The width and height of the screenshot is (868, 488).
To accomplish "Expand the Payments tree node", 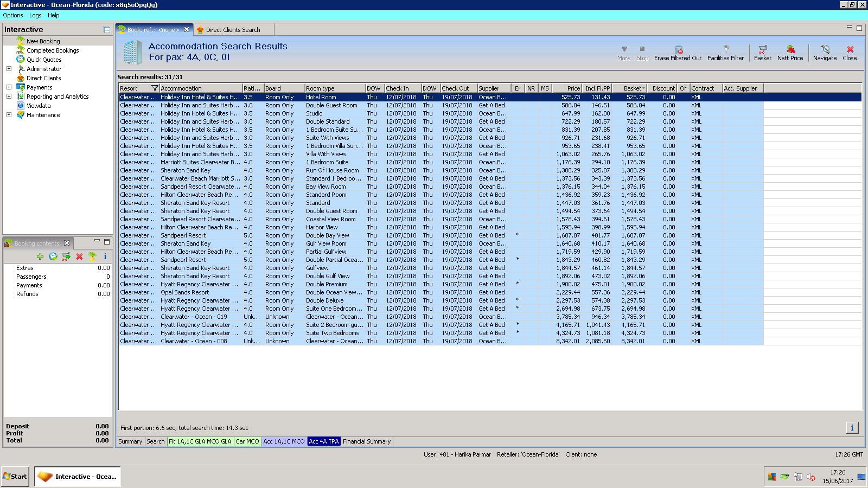I will [9, 87].
